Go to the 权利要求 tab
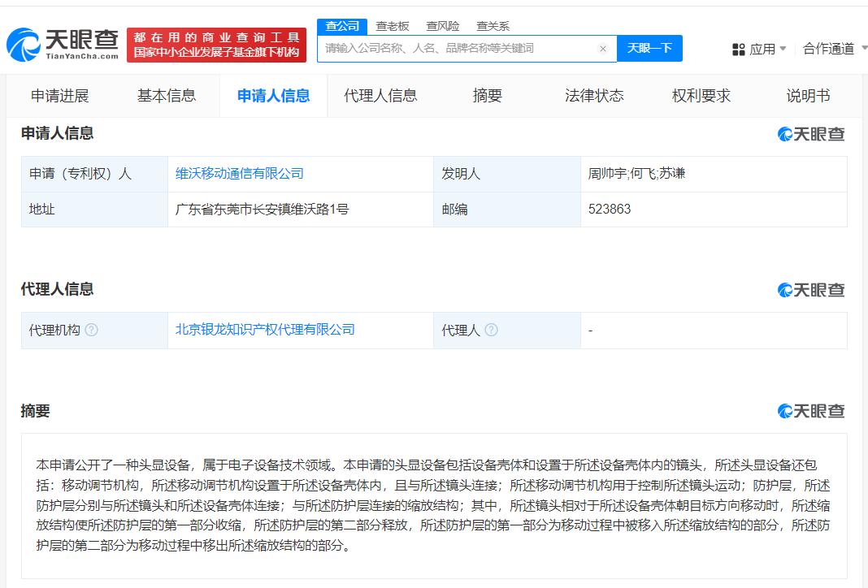Viewport: 868px width, 588px height. pyautogui.click(x=701, y=96)
